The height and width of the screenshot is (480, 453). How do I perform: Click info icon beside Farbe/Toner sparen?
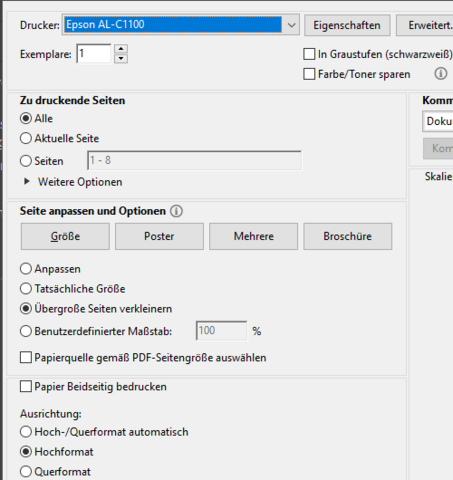(441, 73)
